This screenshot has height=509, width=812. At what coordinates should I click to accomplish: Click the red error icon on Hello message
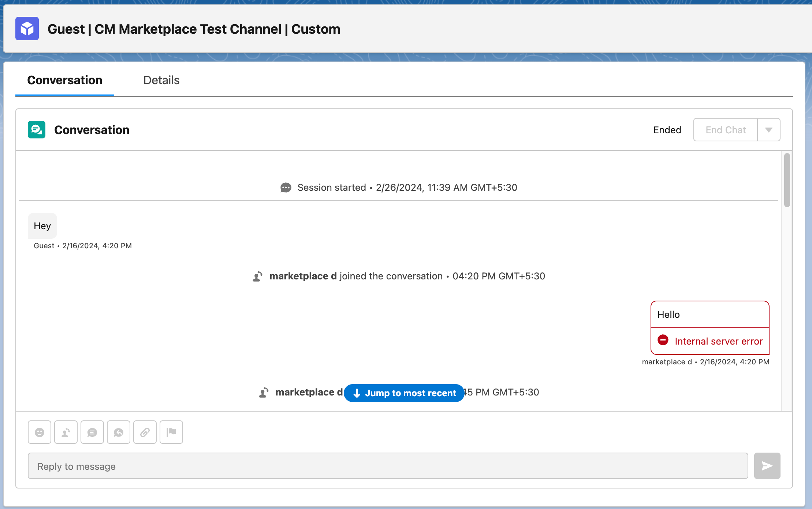click(x=663, y=340)
